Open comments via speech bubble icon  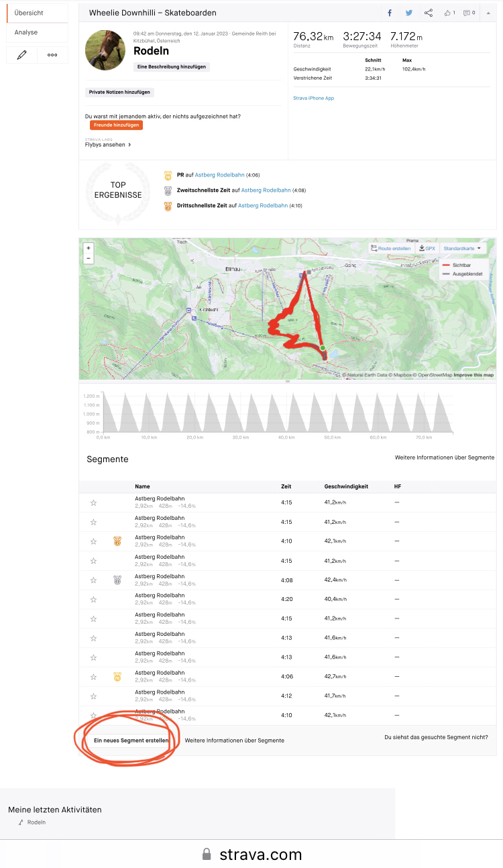click(x=469, y=13)
